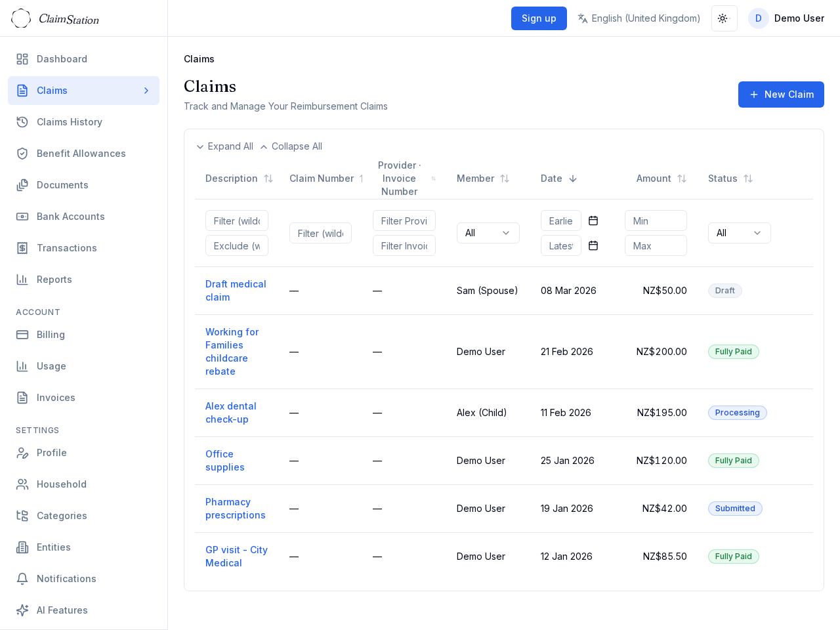Image resolution: width=840 pixels, height=630 pixels.
Task: Open the calendar picker for Latest date
Action: (593, 246)
